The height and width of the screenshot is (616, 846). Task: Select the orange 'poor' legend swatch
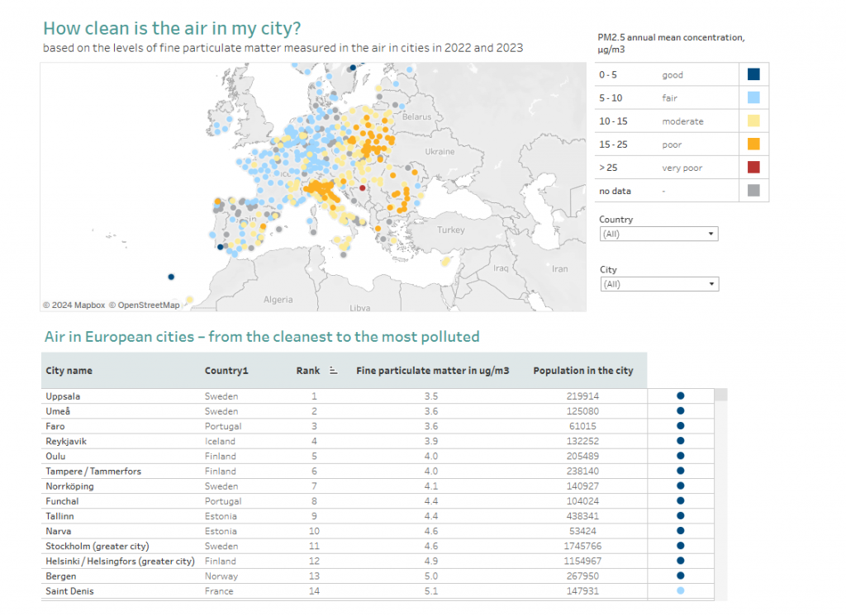point(753,145)
